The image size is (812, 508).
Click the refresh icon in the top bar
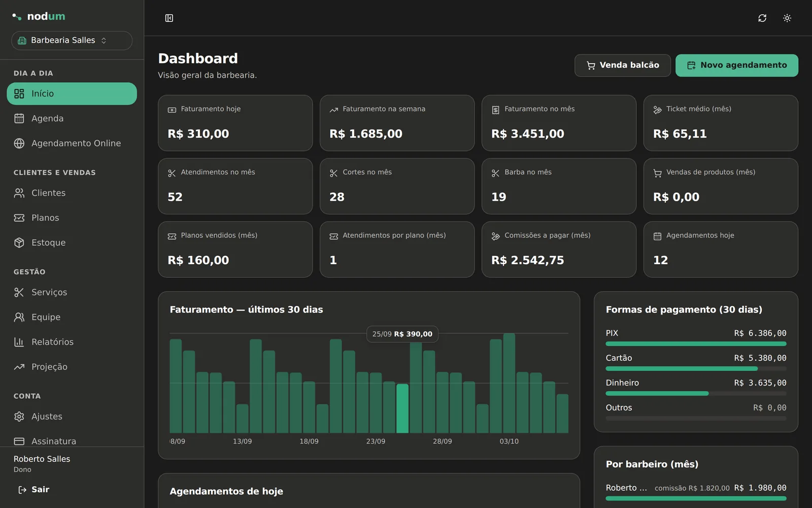762,18
